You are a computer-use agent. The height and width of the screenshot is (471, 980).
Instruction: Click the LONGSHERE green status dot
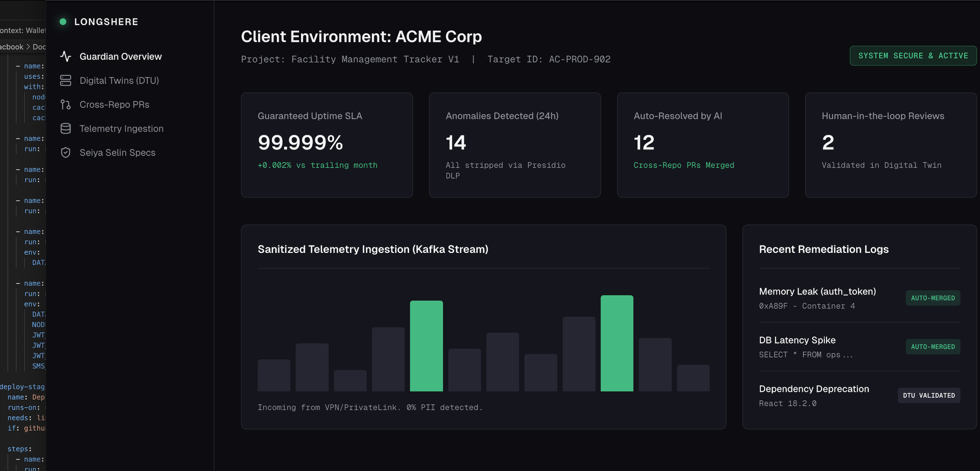click(63, 22)
